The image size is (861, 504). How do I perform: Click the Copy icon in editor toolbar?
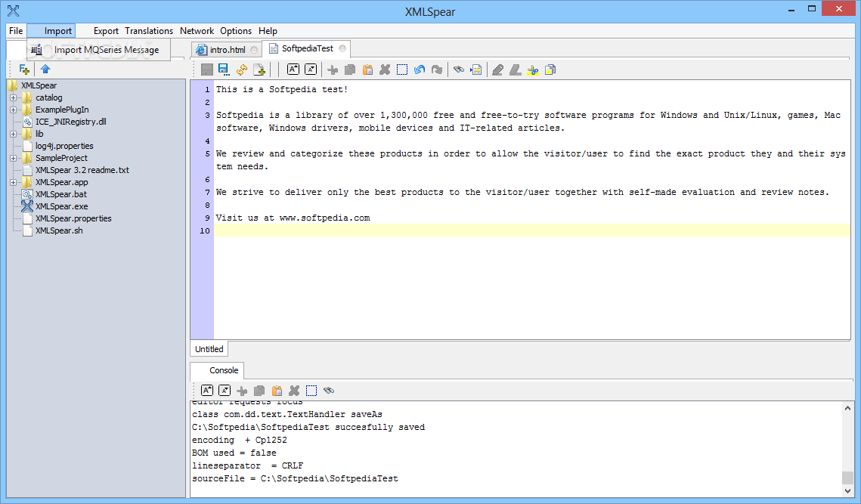tap(350, 70)
